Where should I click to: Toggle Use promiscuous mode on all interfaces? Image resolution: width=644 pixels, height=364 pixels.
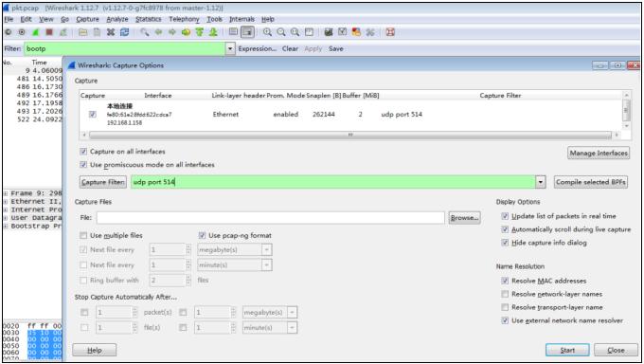tap(83, 165)
